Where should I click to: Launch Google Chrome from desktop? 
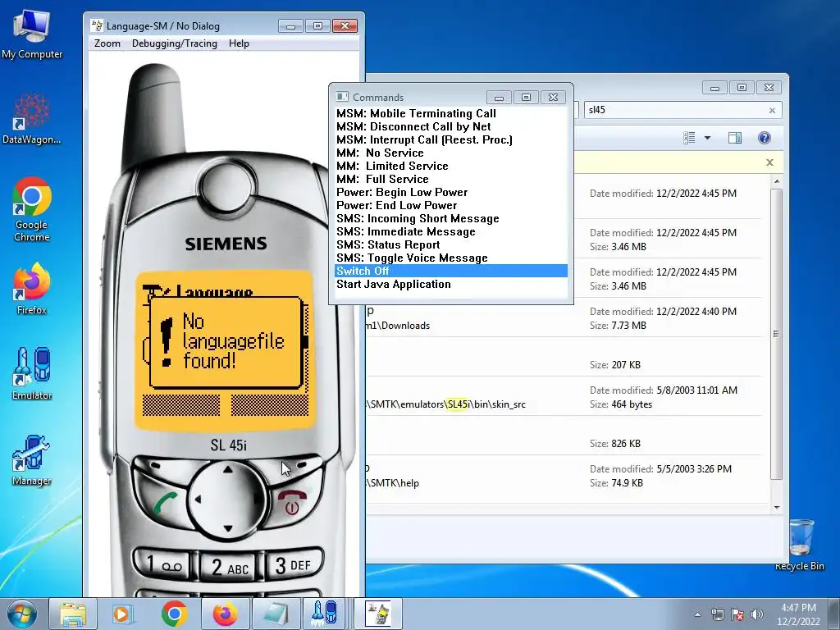32,209
